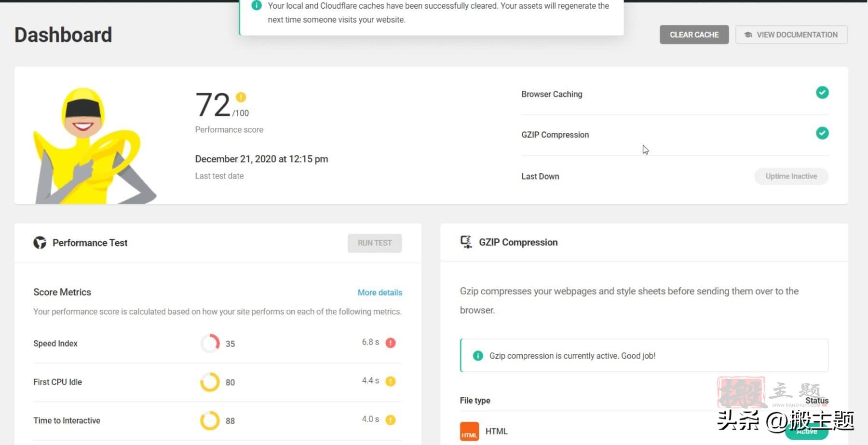Image resolution: width=868 pixels, height=445 pixels.
Task: Click the info icon in the Gzip active notice
Action: coord(478,356)
